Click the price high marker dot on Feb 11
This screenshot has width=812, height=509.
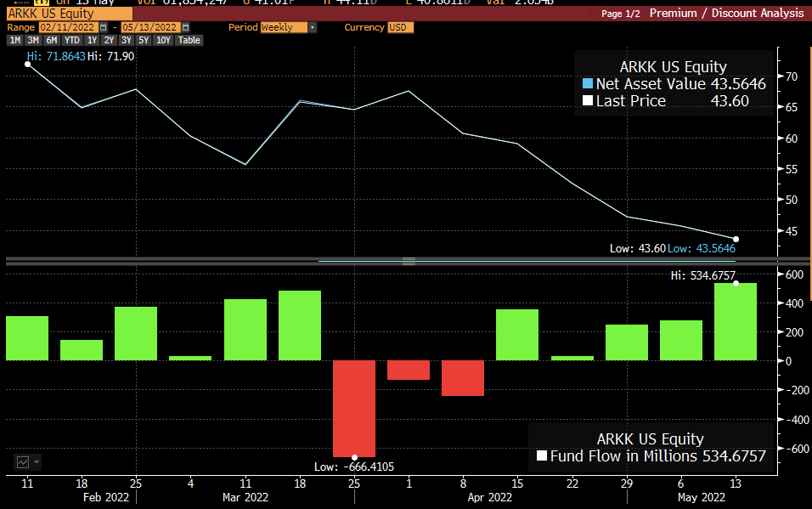[27, 65]
